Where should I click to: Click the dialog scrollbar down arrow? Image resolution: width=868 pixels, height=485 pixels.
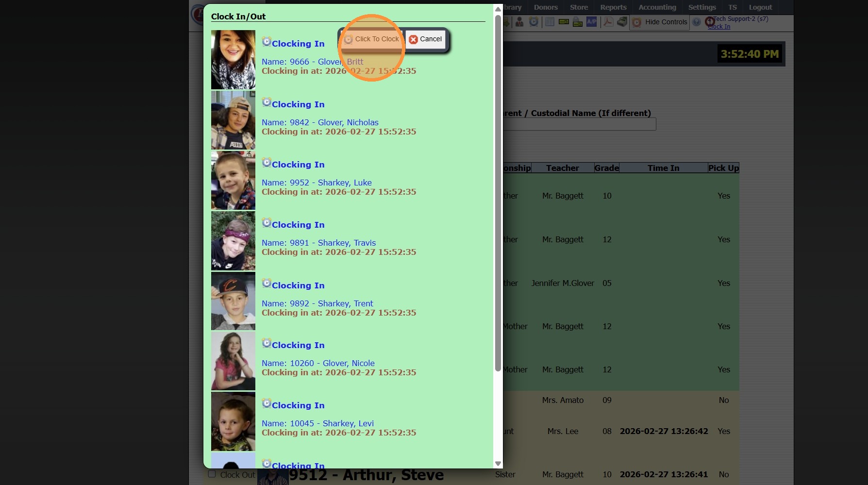click(x=498, y=464)
